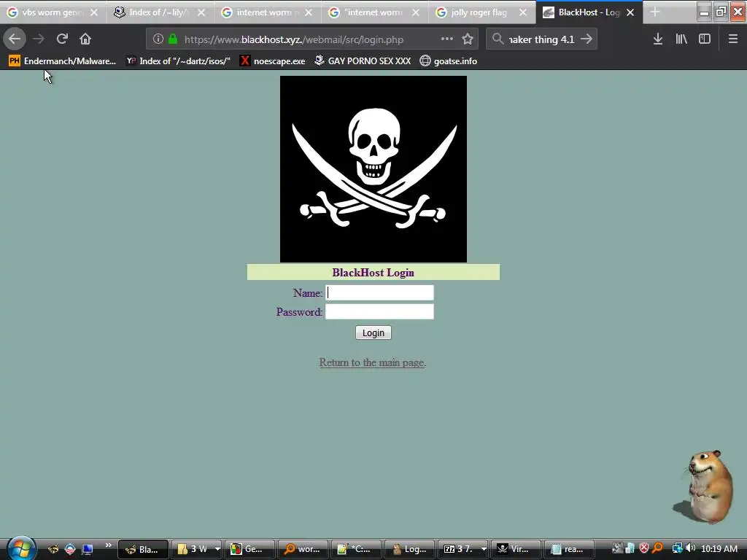This screenshot has height=560, width=747.
Task: Open '3 7.' 7-Zip taskbar group
Action: coord(459,549)
